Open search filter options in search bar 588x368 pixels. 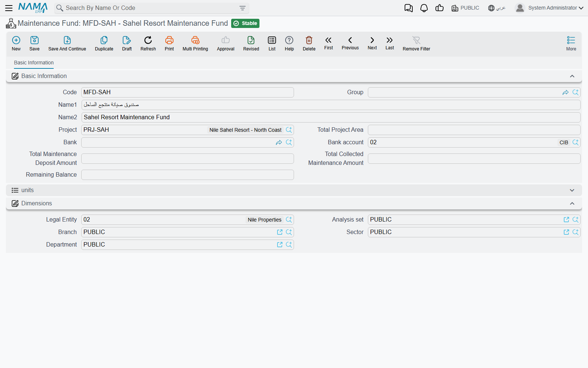click(x=243, y=8)
